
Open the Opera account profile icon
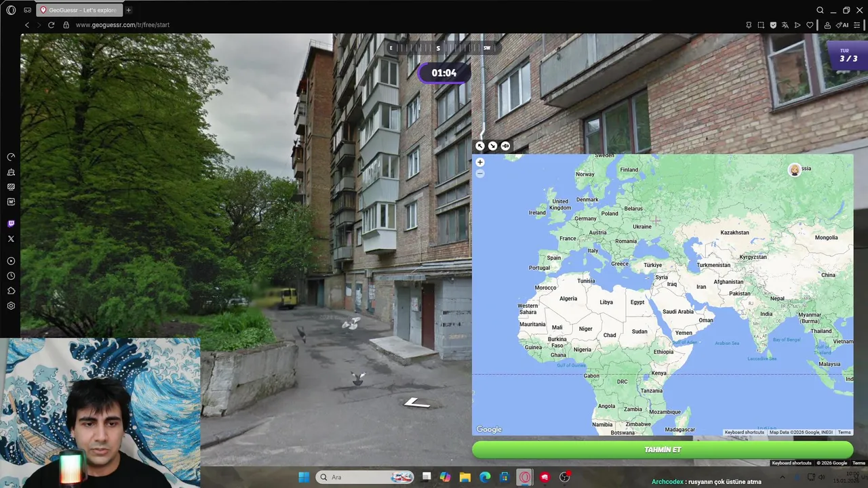click(827, 25)
